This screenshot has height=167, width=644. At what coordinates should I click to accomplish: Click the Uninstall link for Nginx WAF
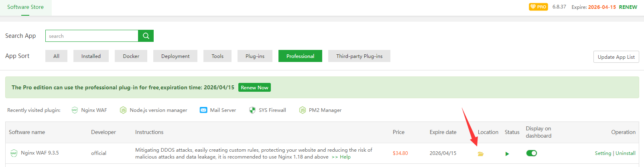[625, 153]
